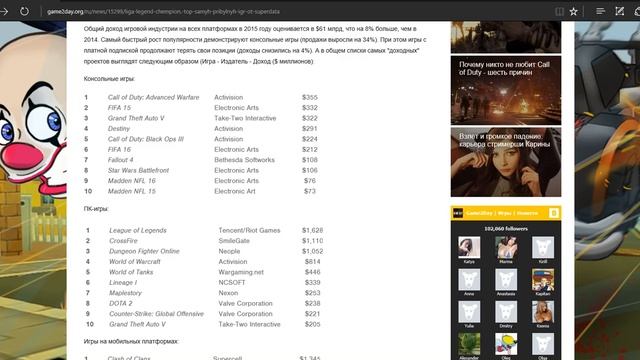This screenshot has width=640, height=360.
Task: Click the 'ПК-игры:' heading
Action: tap(96, 209)
